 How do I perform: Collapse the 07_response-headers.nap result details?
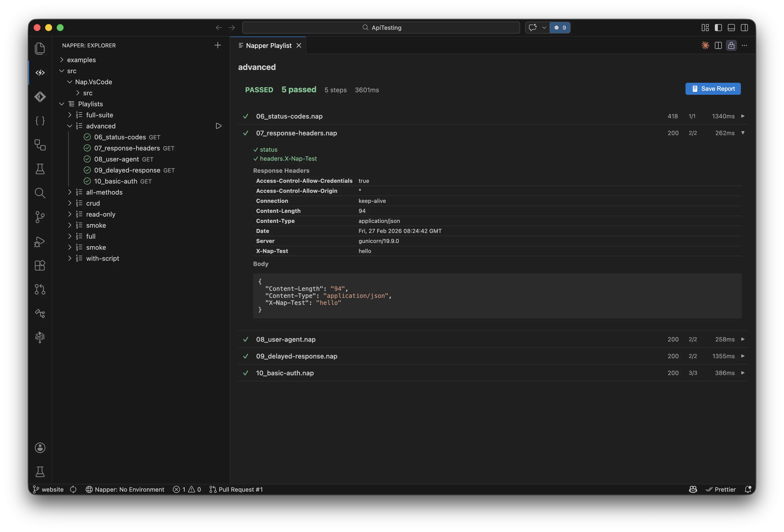(743, 133)
